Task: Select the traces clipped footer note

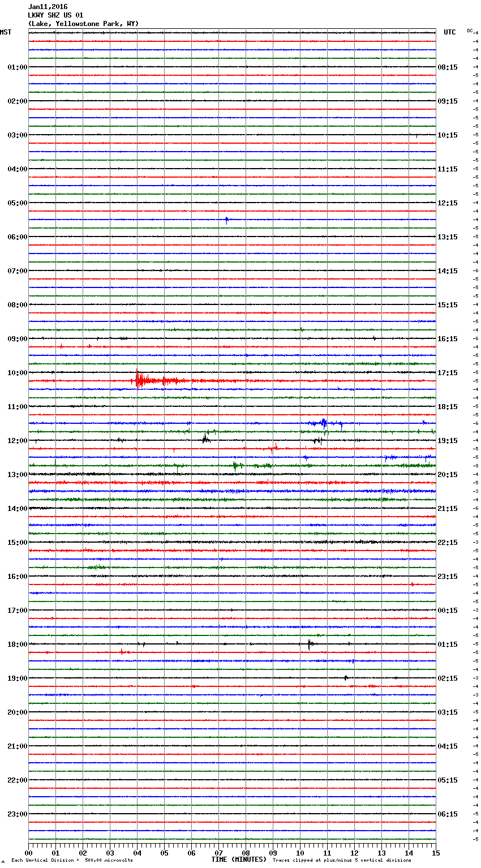Action: pyautogui.click(x=342, y=860)
